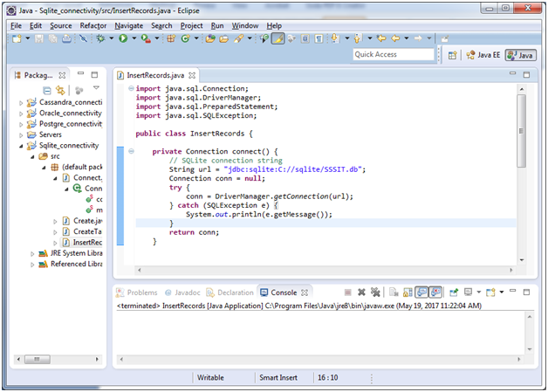Click the Open Perspective icon
Screen dimensions: 548x392
coord(452,55)
